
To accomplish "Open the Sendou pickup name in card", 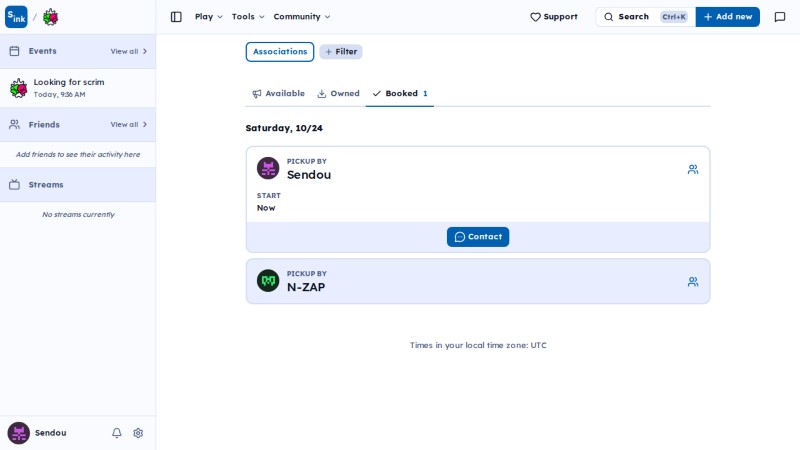I will (309, 175).
